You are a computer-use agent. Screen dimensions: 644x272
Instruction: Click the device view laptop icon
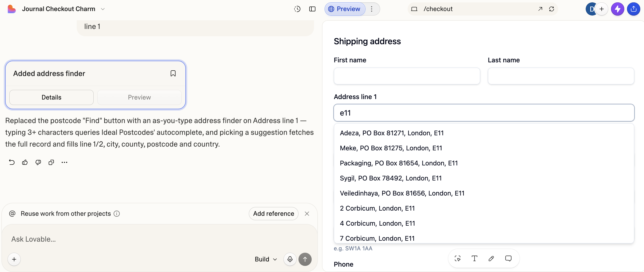(414, 9)
